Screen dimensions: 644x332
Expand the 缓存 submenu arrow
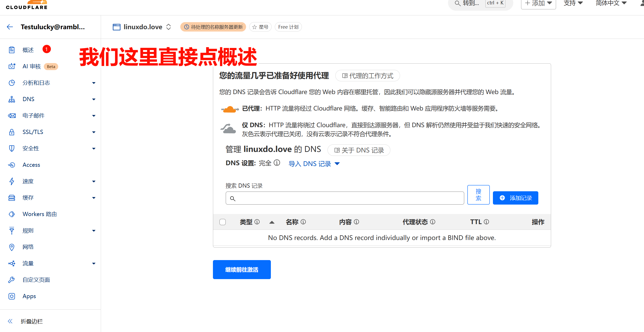pyautogui.click(x=94, y=198)
